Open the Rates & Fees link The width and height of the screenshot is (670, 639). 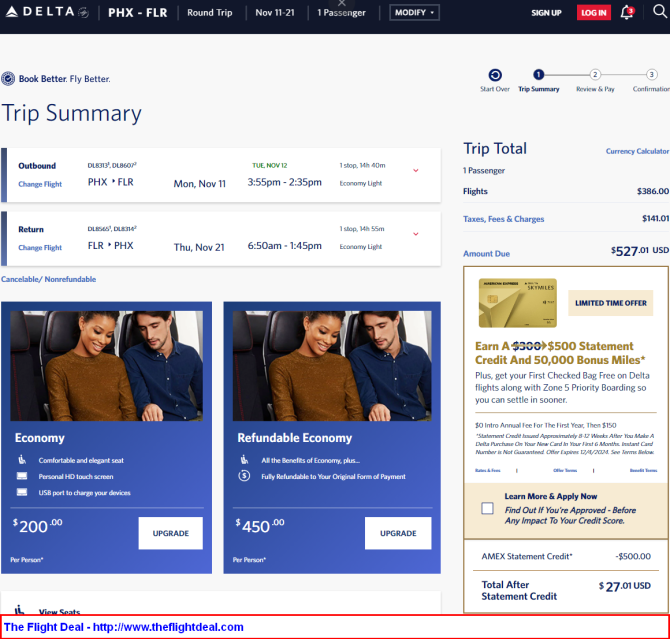point(488,471)
